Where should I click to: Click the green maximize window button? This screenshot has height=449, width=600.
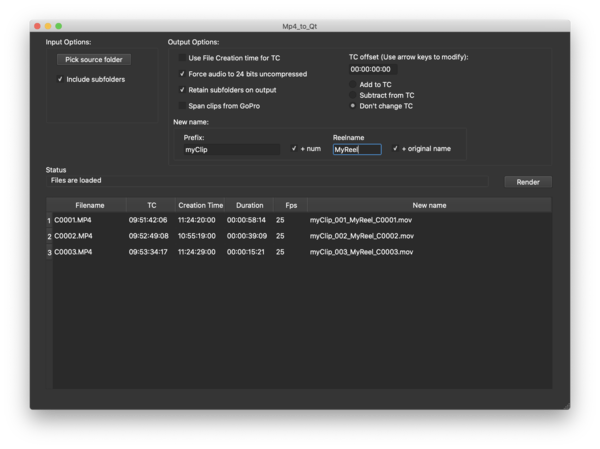pos(58,25)
